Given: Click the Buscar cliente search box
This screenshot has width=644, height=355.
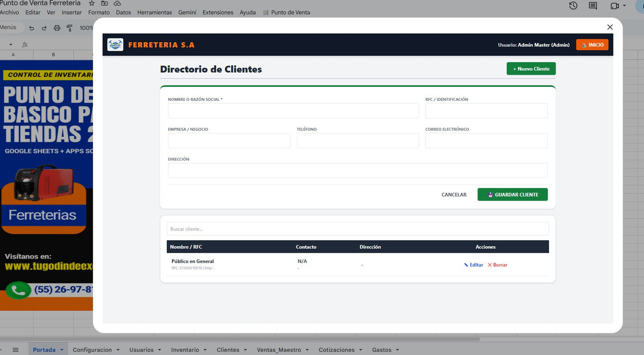Looking at the screenshot, I should click(358, 229).
